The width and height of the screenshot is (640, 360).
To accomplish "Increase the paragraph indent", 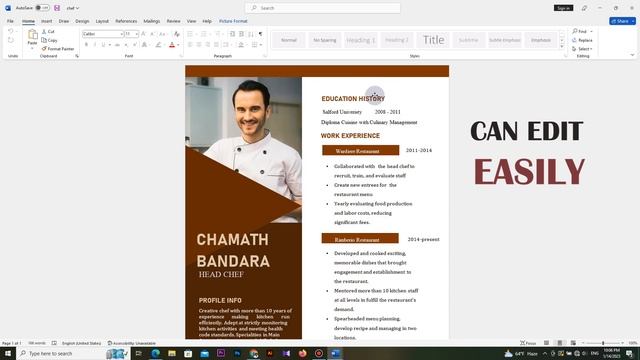I will [x=241, y=34].
